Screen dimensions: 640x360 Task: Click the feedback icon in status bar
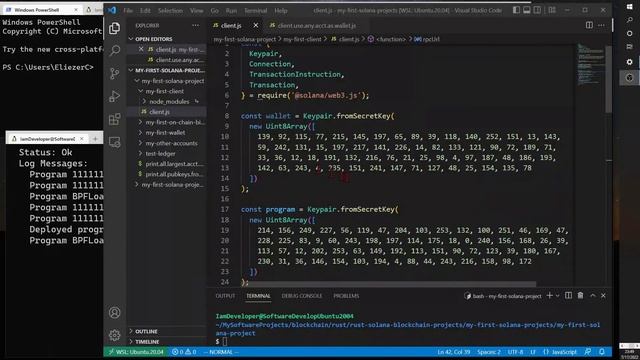tap(588, 351)
